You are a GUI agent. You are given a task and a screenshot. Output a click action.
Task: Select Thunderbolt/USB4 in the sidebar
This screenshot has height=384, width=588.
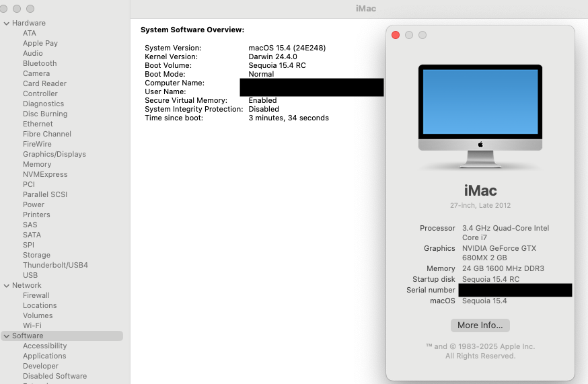pos(55,265)
